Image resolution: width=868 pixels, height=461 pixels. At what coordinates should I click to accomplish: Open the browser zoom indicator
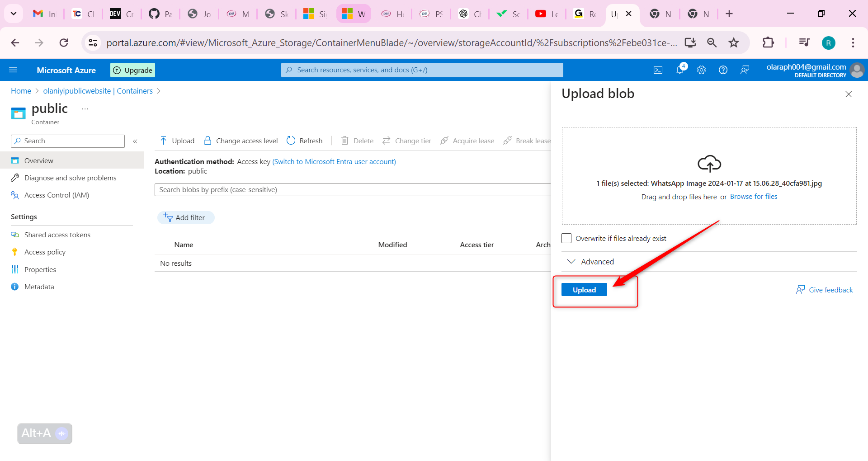[712, 42]
